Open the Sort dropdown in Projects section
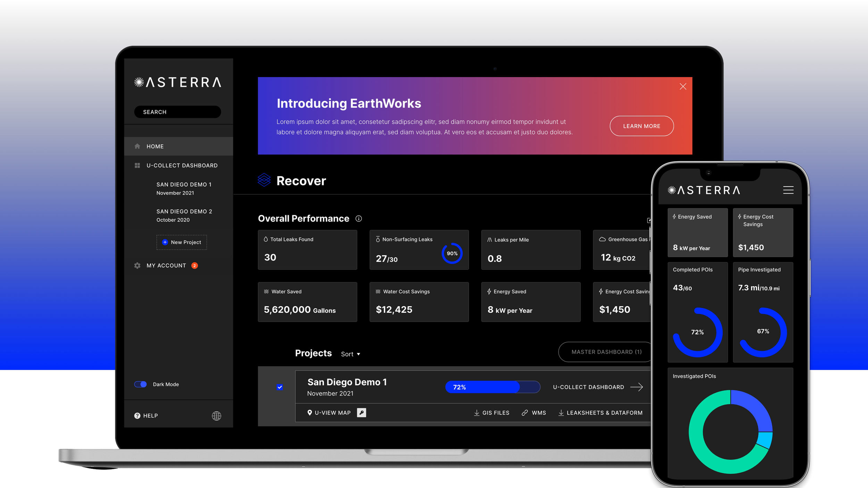Screen dimensions: 868x488 click(x=350, y=354)
